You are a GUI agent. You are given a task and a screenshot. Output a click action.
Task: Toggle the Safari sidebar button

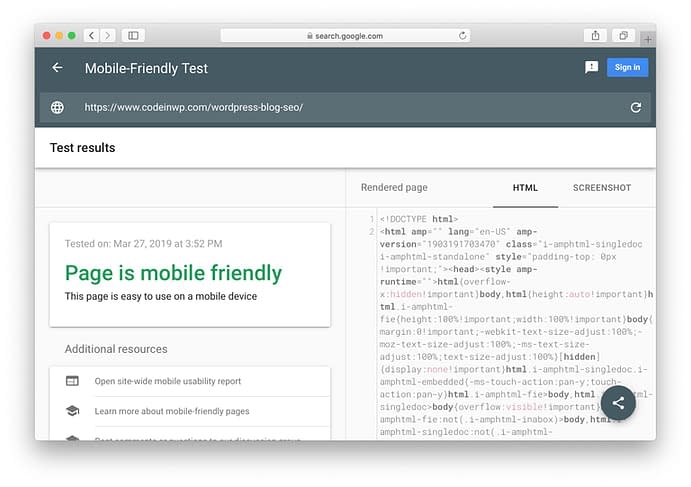133,35
